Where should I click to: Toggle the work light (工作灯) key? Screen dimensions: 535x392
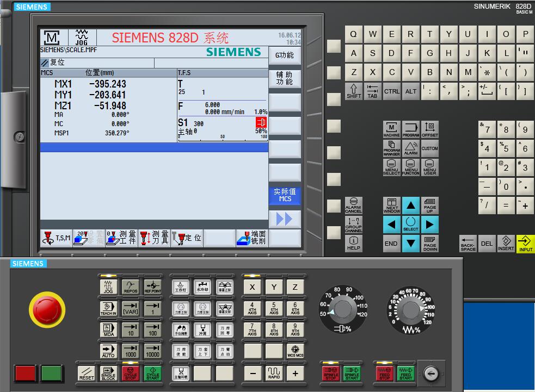pos(181,287)
